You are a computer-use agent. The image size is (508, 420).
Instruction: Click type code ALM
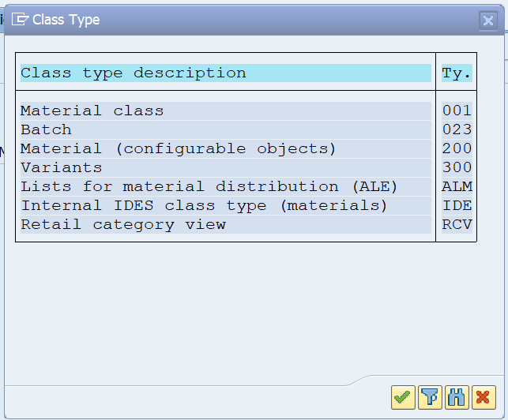pyautogui.click(x=457, y=187)
